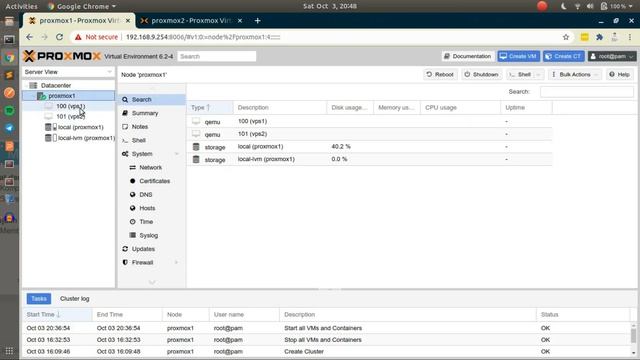Image resolution: width=640 pixels, height=360 pixels.
Task: Click the qemu monitor icon in the 101 (vps2) row
Action: (196, 134)
